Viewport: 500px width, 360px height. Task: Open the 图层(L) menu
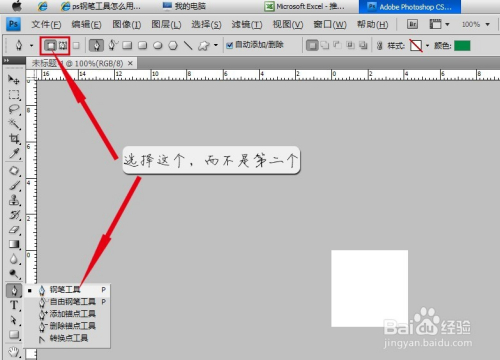click(166, 24)
